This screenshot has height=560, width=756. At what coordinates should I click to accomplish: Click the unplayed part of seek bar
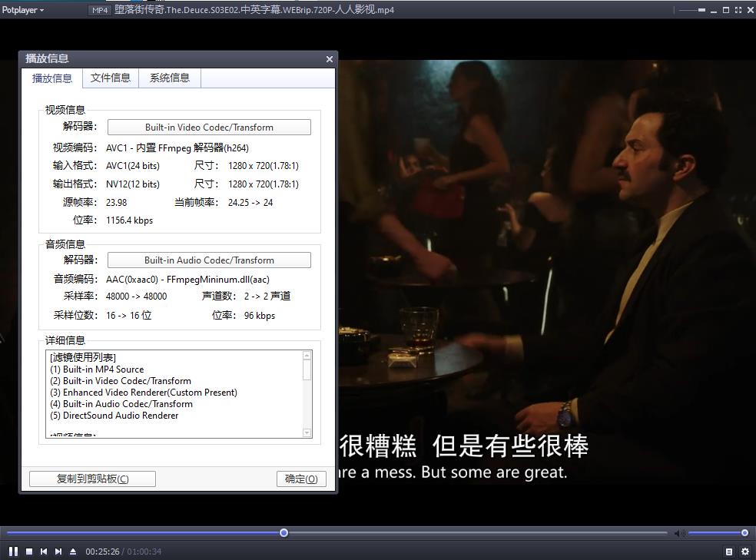(477, 532)
